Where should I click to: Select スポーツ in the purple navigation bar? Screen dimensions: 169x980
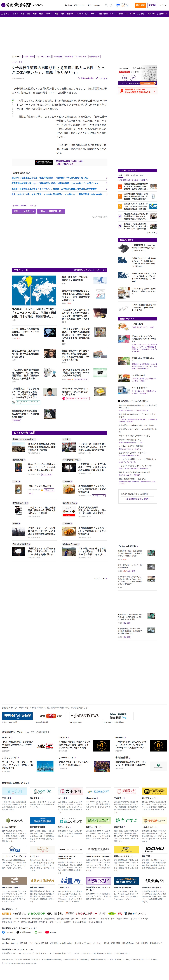tap(48, 14)
